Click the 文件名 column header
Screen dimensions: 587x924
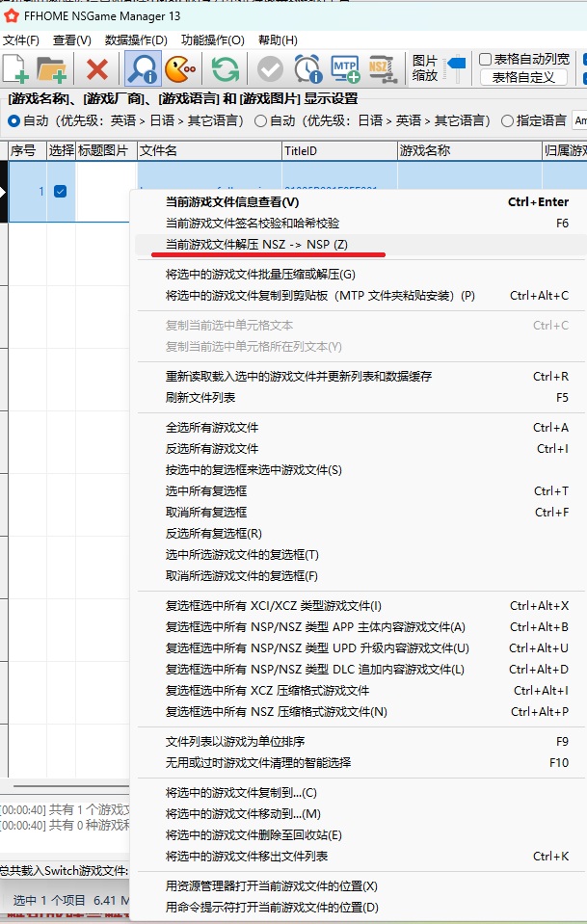pos(209,151)
